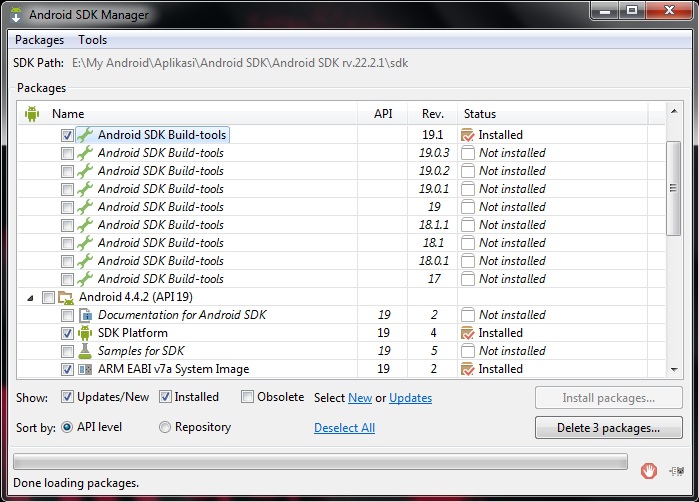Click the wrench icon of Build-tools 19.0.1
The width and height of the screenshot is (699, 502).
pos(85,189)
